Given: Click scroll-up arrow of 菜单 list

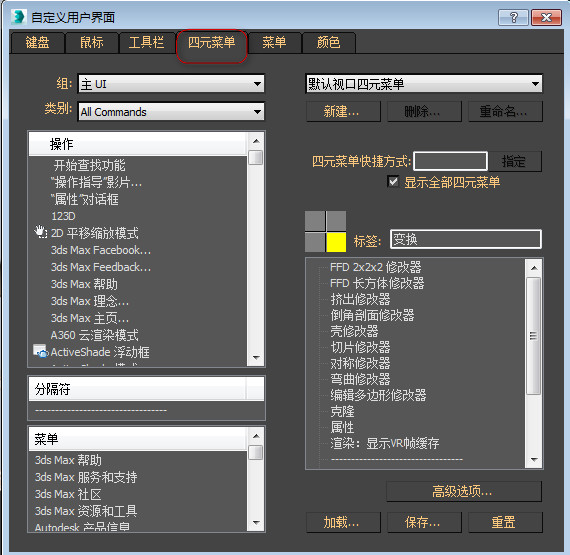Looking at the screenshot, I should [x=256, y=436].
